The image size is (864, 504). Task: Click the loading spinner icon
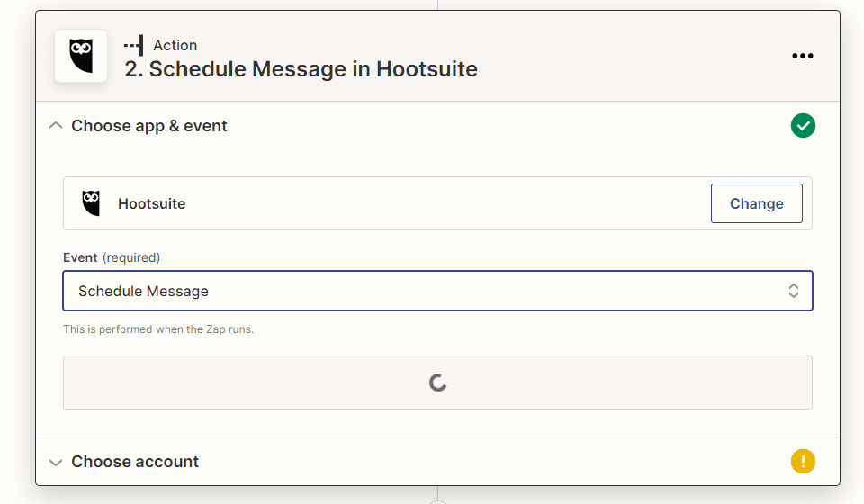click(438, 382)
